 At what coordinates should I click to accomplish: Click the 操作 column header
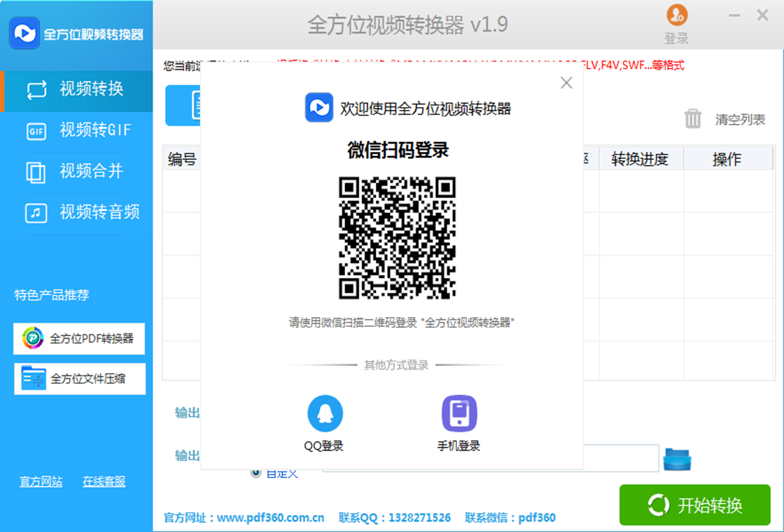(x=727, y=159)
